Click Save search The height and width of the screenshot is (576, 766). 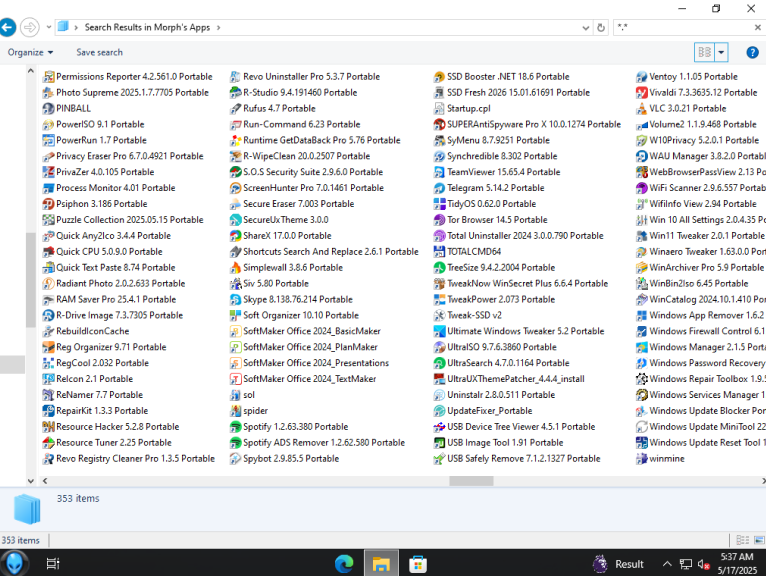coord(99,52)
